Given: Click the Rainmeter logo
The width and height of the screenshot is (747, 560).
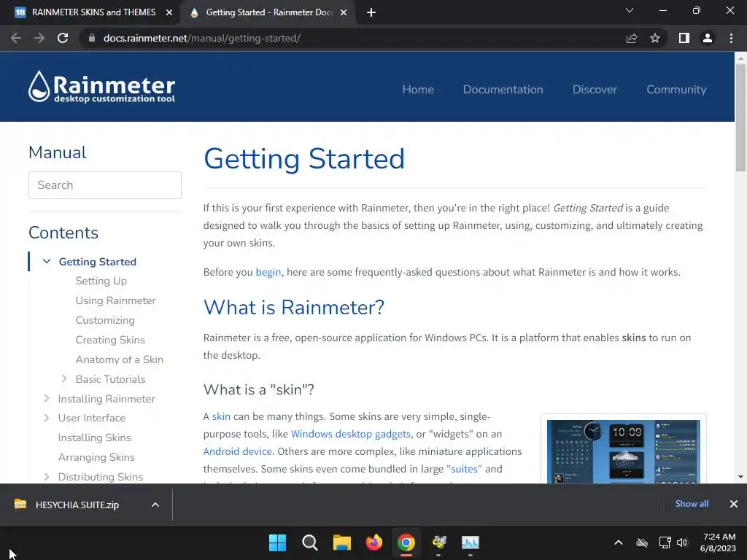Looking at the screenshot, I should (x=101, y=87).
